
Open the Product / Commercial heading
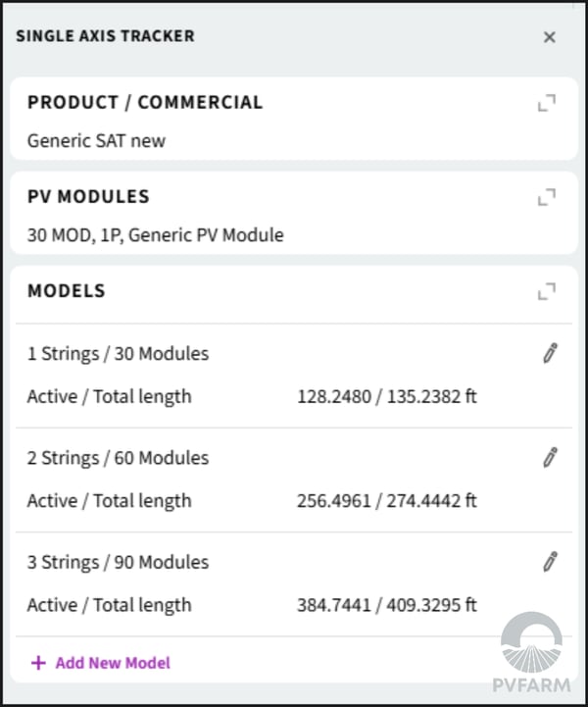(145, 102)
